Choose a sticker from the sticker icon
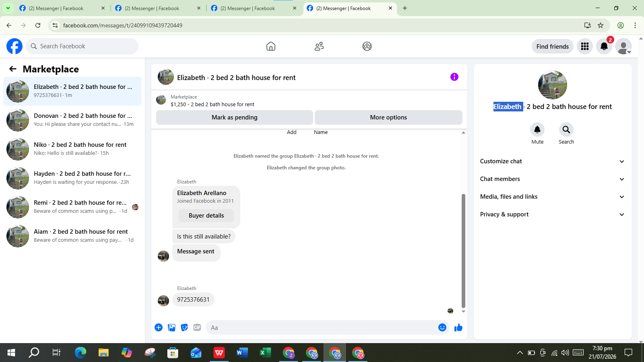This screenshot has width=644, height=362. click(184, 327)
